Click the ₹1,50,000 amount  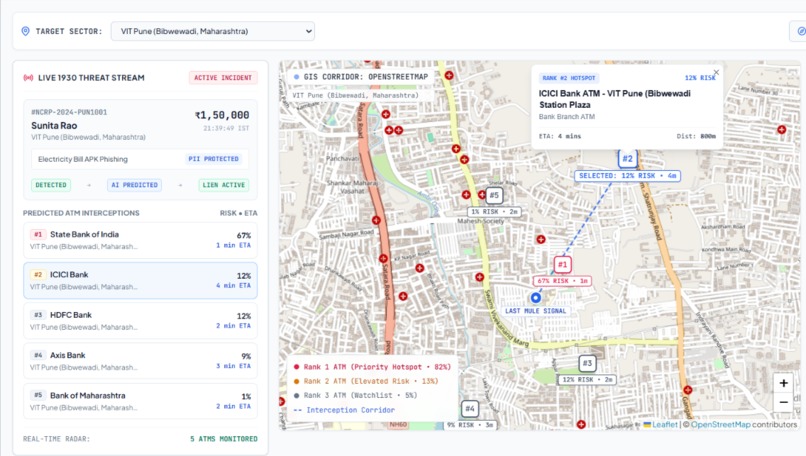point(222,115)
